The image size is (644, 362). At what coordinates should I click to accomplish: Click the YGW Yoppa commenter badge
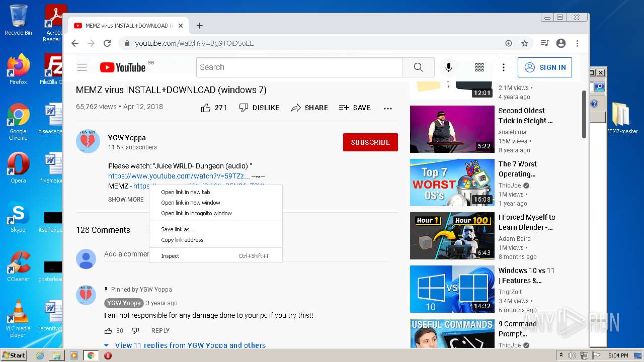pyautogui.click(x=124, y=303)
